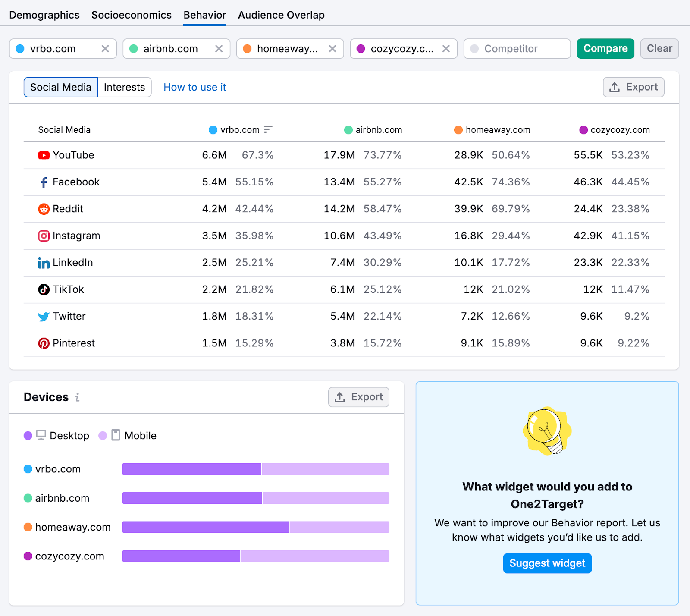Screen dimensions: 690x616
Task: Click the airbnb.com table column header
Action: (373, 130)
